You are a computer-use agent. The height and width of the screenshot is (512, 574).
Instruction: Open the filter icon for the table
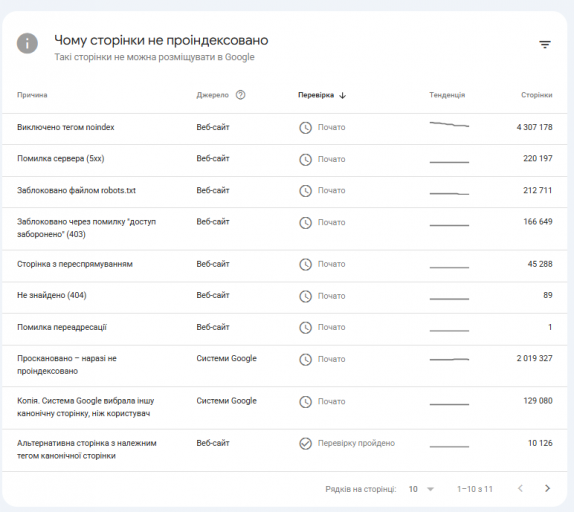pos(545,45)
